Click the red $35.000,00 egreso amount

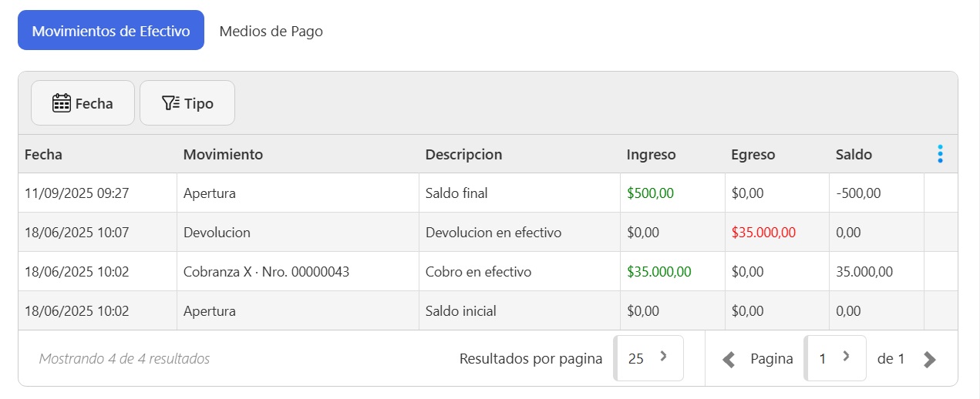tap(763, 233)
